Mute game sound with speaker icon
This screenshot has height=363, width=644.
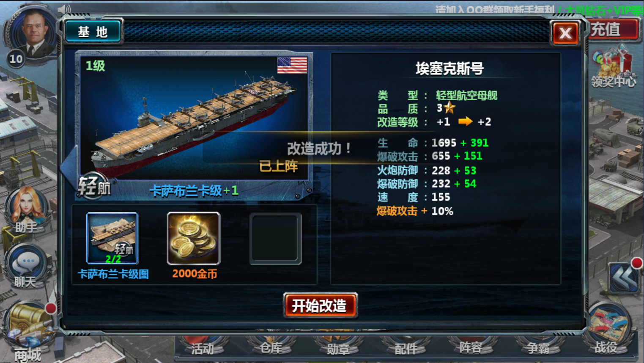point(64,9)
